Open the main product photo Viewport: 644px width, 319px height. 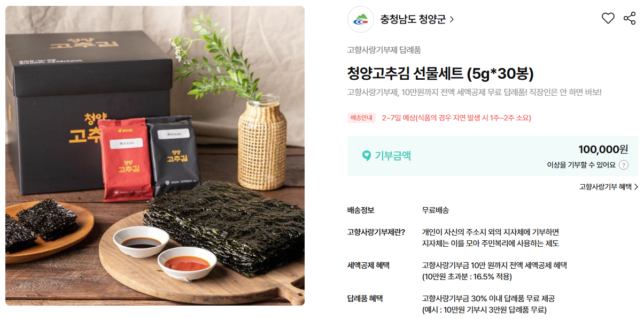[155, 156]
